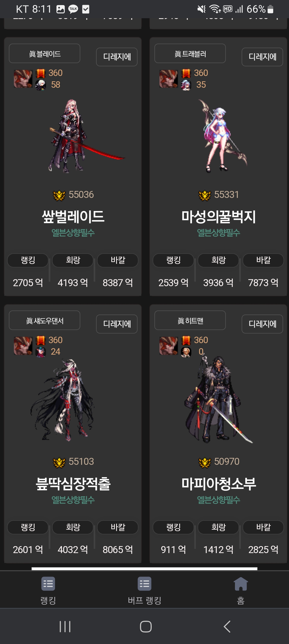The width and height of the screenshot is (289, 644).
Task: Select the 회랑 pill on 마성의꿀벅지 card
Action: [x=218, y=260]
